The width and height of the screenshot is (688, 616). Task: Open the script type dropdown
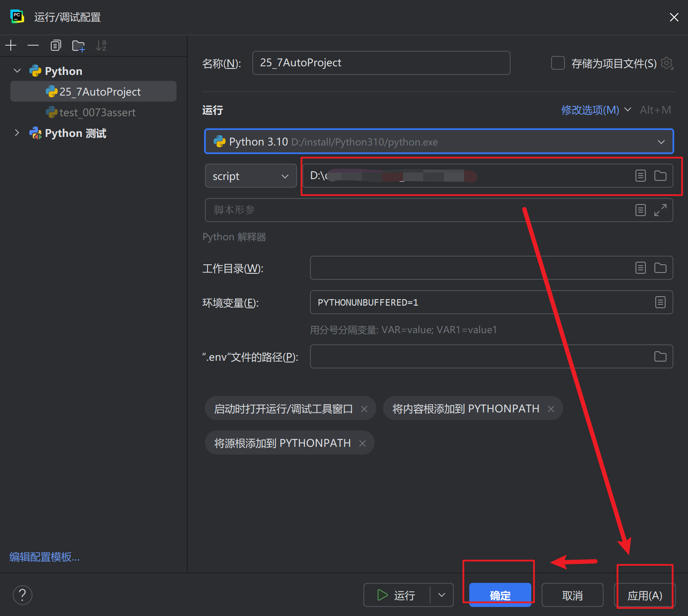[x=251, y=176]
